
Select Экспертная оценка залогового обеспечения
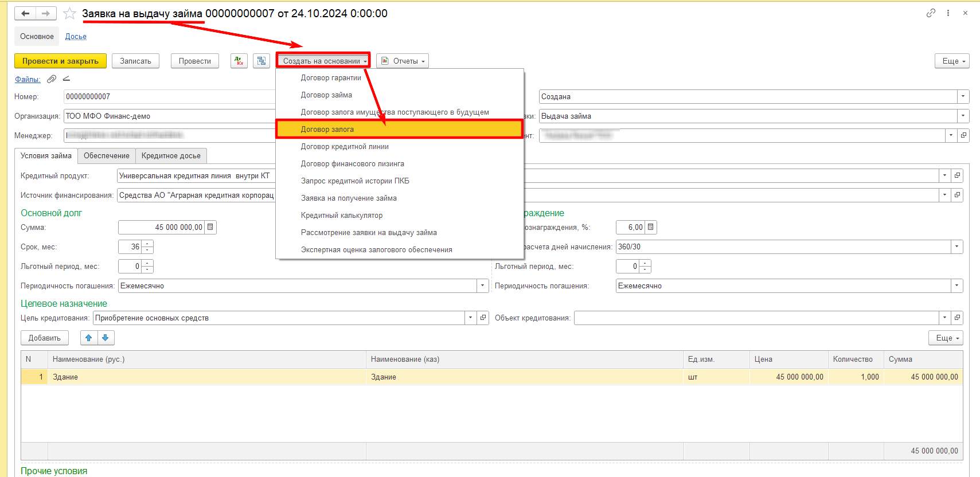(x=400, y=250)
